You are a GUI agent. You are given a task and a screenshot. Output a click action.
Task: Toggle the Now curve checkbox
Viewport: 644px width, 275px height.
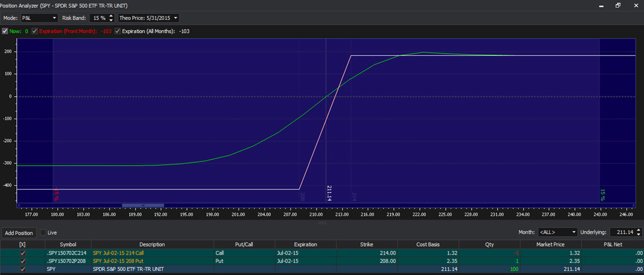[5, 31]
